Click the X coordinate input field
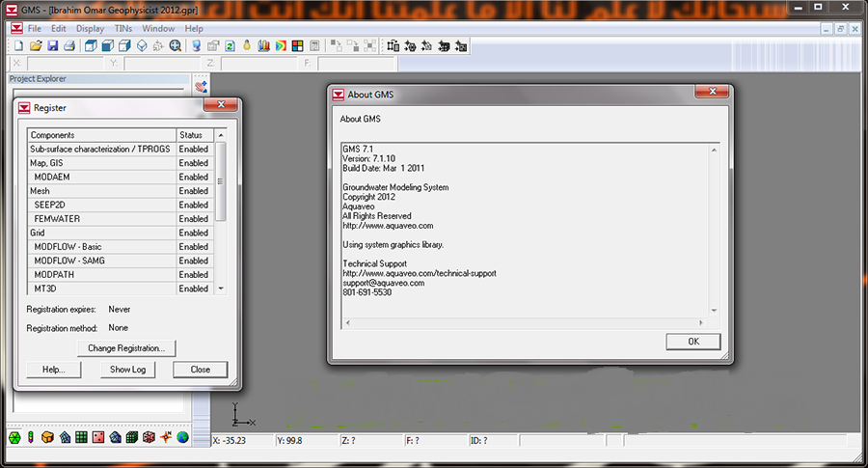The width and height of the screenshot is (868, 468). point(65,64)
